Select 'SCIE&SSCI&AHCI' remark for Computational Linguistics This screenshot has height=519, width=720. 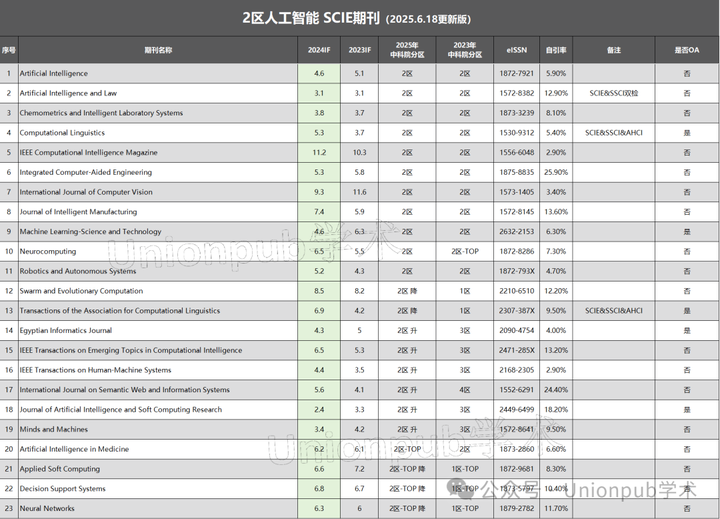coord(614,133)
